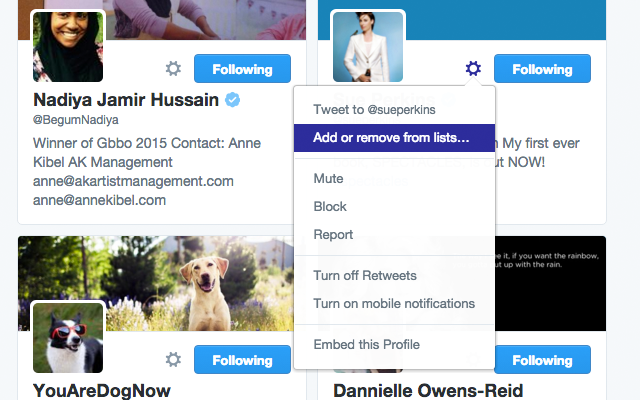Select 'Turn on mobile notifications' option

394,304
